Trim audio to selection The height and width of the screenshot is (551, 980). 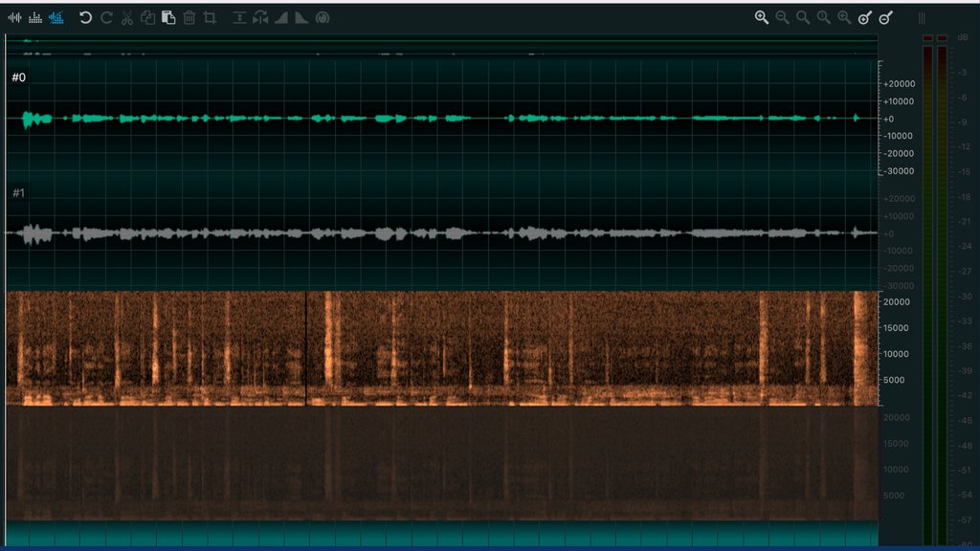coord(212,16)
